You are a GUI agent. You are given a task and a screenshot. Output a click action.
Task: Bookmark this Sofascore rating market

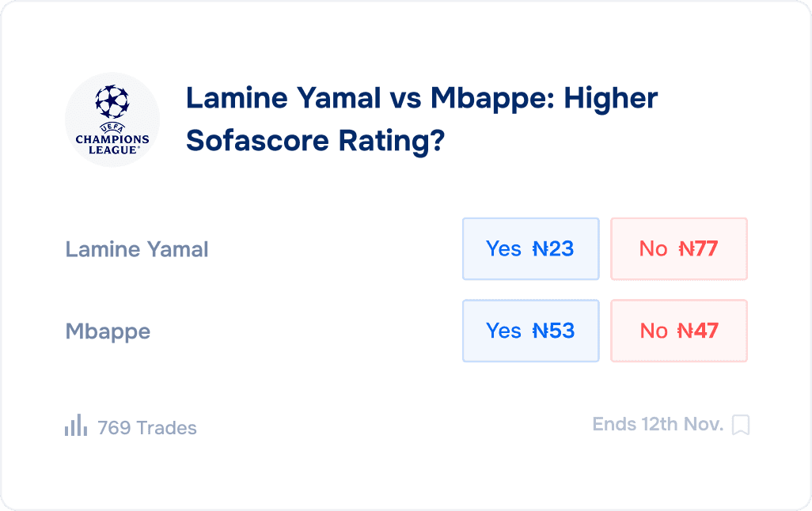740,426
